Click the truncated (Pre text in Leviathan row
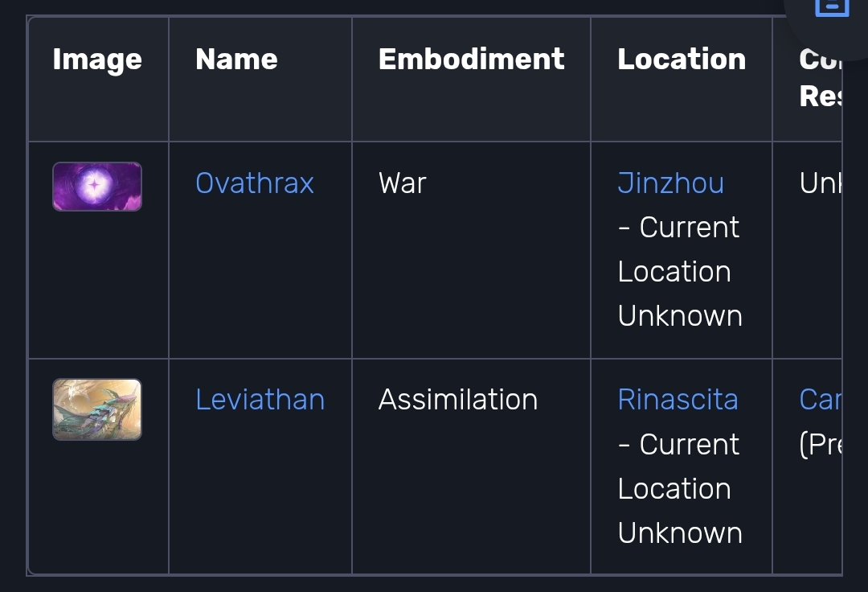Screen dimensions: 868x592 pos(821,444)
